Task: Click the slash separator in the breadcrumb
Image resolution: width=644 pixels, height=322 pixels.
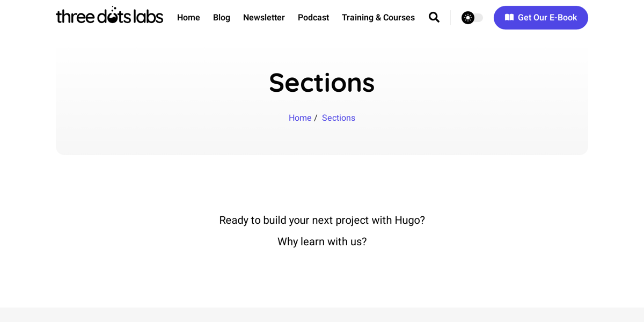Action: click(x=316, y=118)
